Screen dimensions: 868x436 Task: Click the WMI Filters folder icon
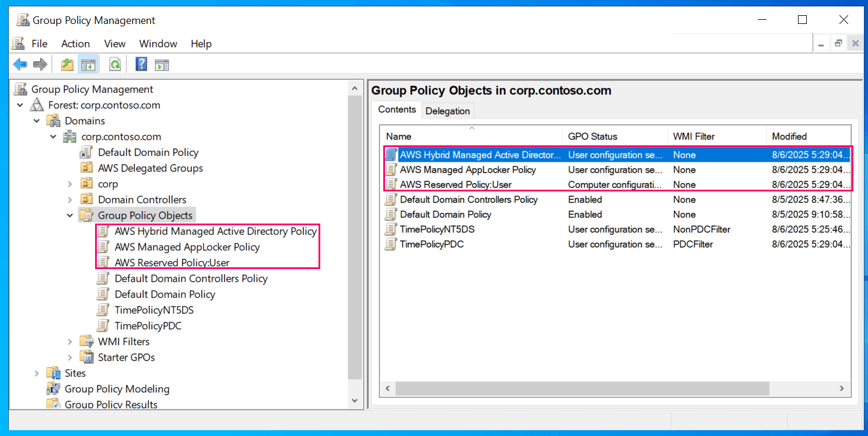click(86, 341)
